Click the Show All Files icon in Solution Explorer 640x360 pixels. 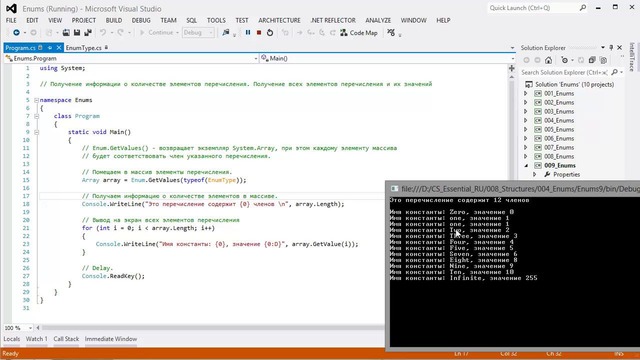pyautogui.click(x=603, y=60)
